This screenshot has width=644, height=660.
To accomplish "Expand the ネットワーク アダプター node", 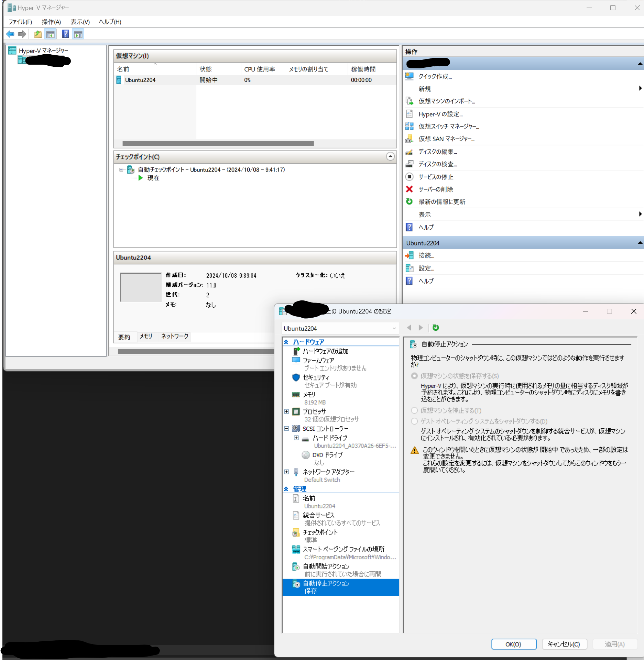I will [x=286, y=472].
